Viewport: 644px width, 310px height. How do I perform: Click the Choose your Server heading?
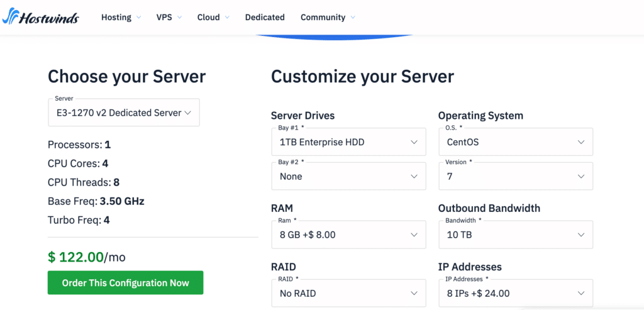[127, 77]
